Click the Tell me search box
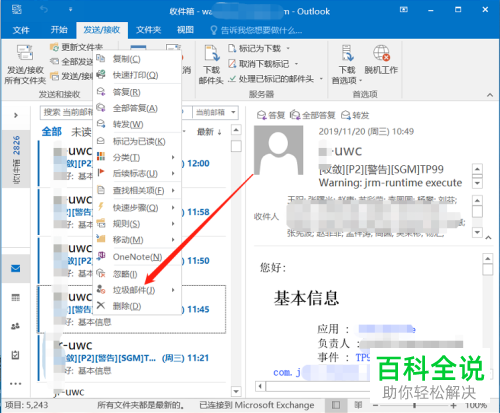Viewport: 500px width, 413px height. [256, 31]
